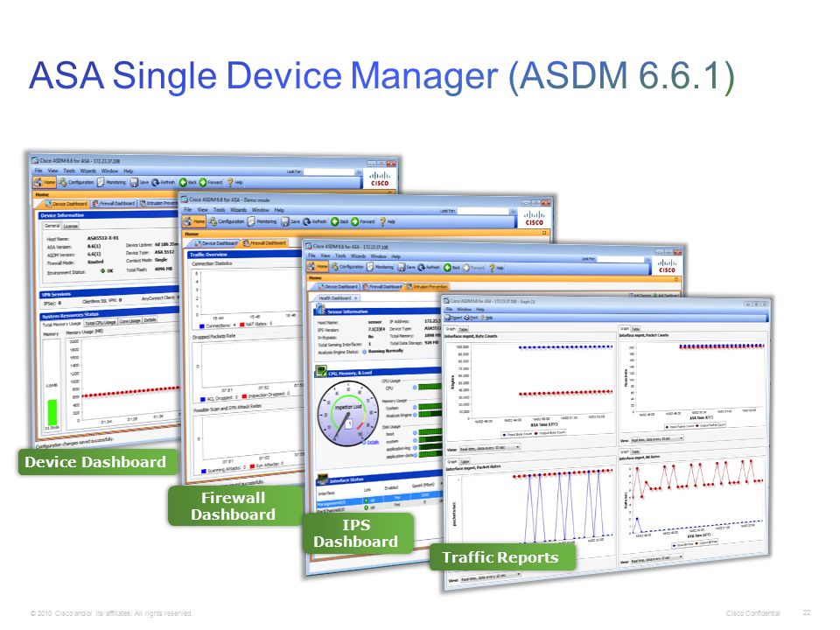Click Export in the Graph window toolbar

coord(454,318)
